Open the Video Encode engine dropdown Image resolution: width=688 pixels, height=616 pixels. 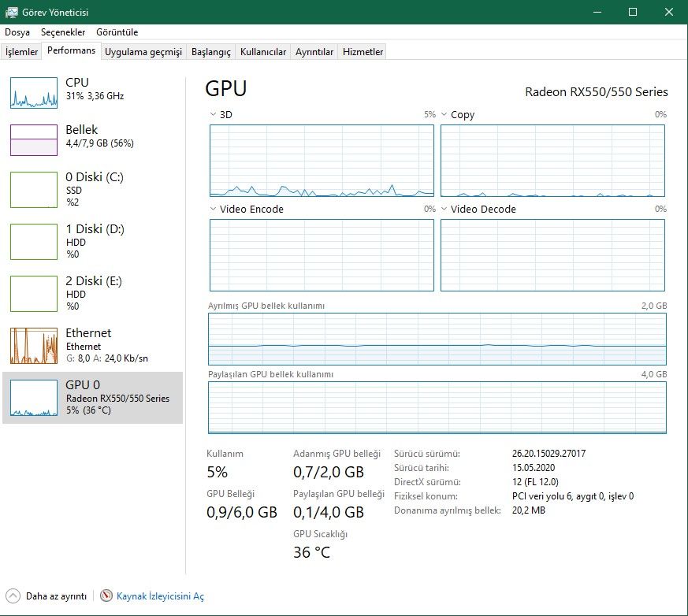(x=214, y=209)
